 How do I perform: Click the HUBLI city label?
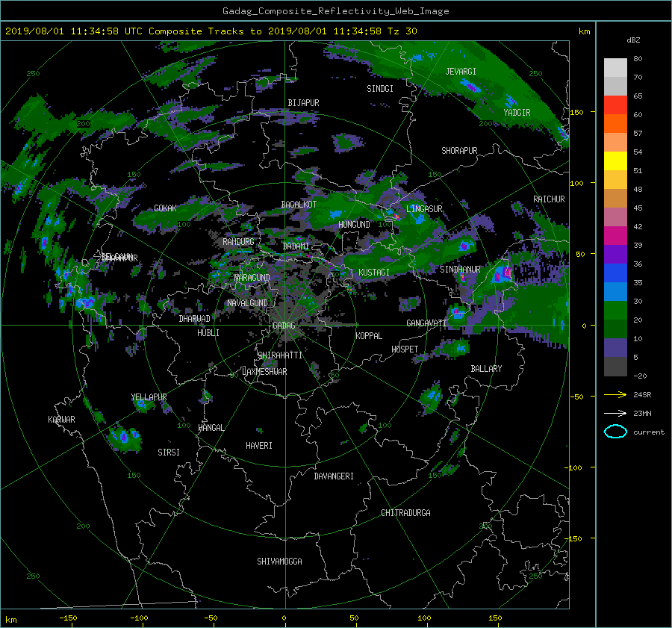click(x=208, y=333)
